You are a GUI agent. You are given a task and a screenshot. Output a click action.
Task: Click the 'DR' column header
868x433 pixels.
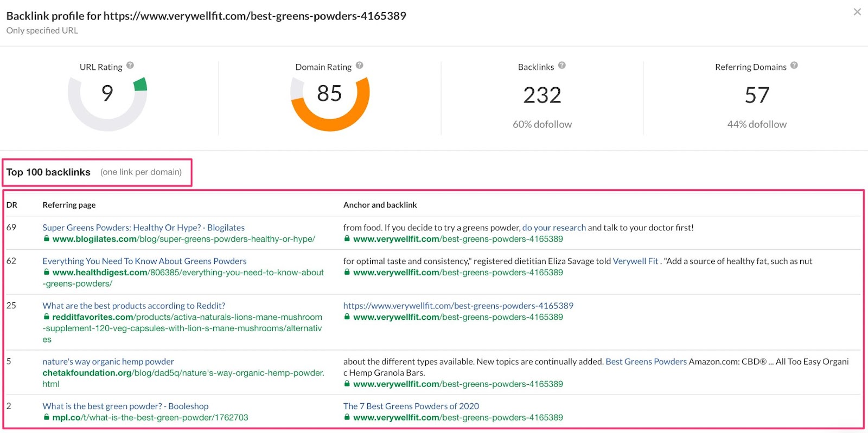pyautogui.click(x=12, y=205)
